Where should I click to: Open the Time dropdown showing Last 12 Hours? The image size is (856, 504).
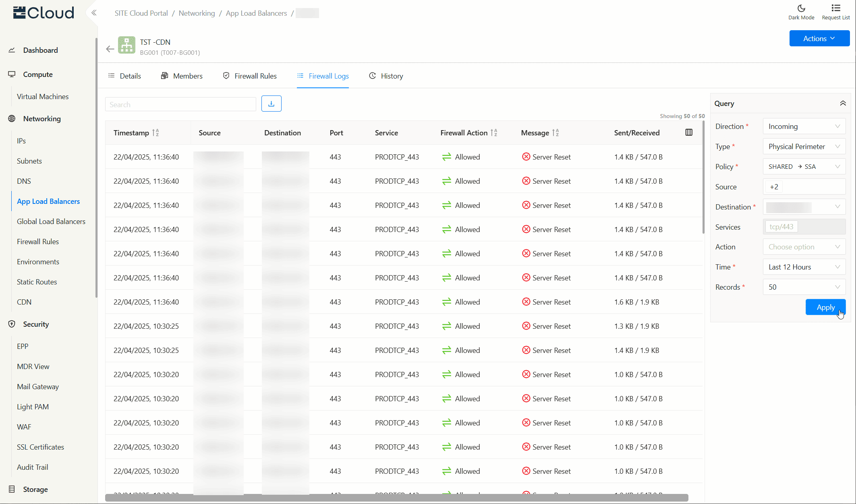[x=804, y=267]
